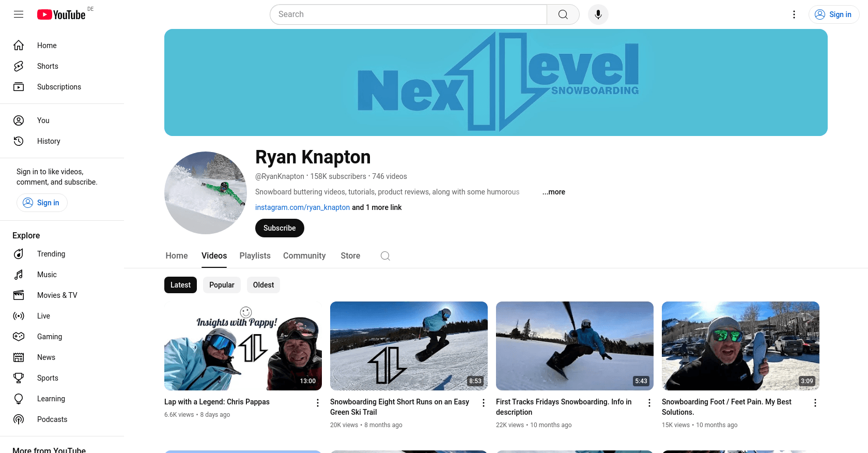
Task: Open the Snowboarding Foot Pain video thumbnail
Action: point(740,346)
